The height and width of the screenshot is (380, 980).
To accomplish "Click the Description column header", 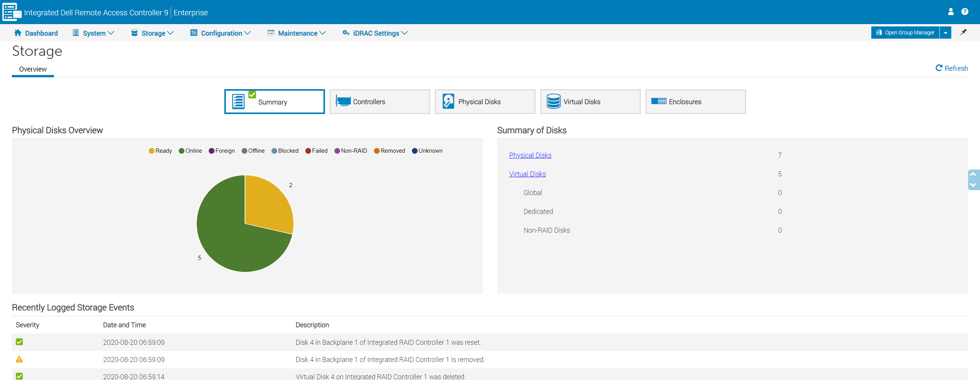I will point(312,325).
